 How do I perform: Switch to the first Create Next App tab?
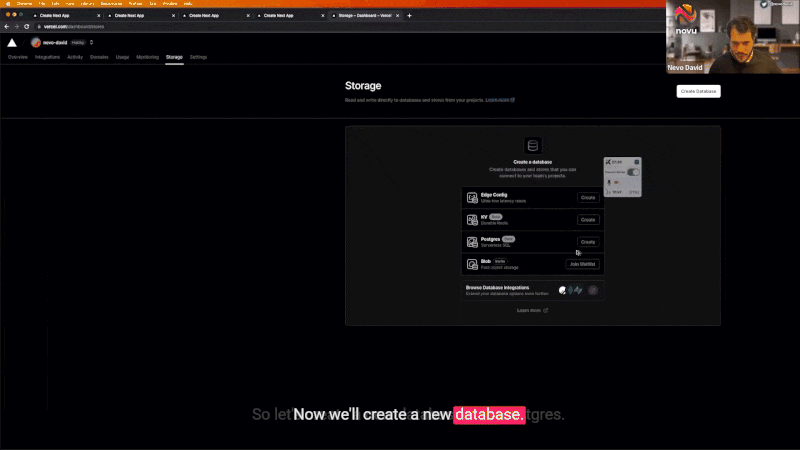[x=65, y=16]
